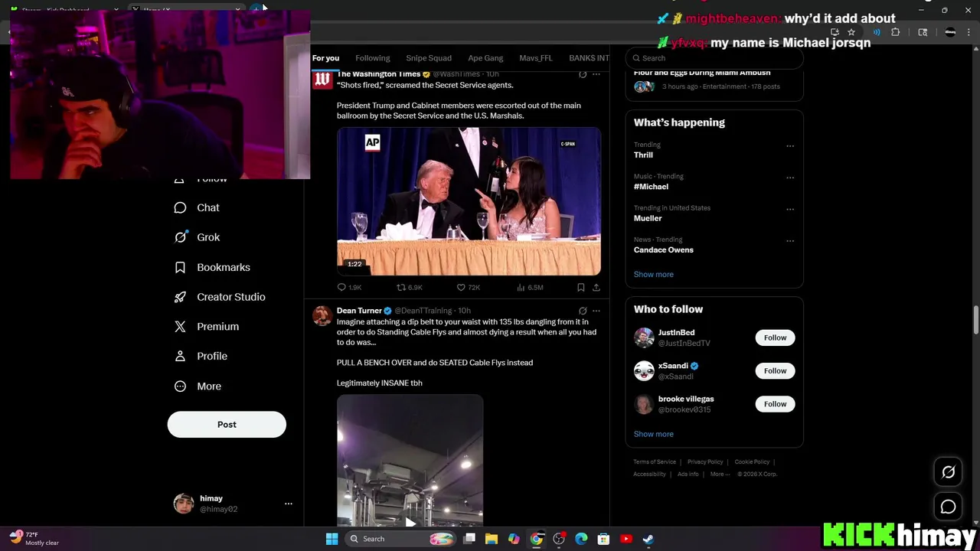The image size is (980, 551).
Task: Open the More sidebar menu
Action: coord(198,386)
